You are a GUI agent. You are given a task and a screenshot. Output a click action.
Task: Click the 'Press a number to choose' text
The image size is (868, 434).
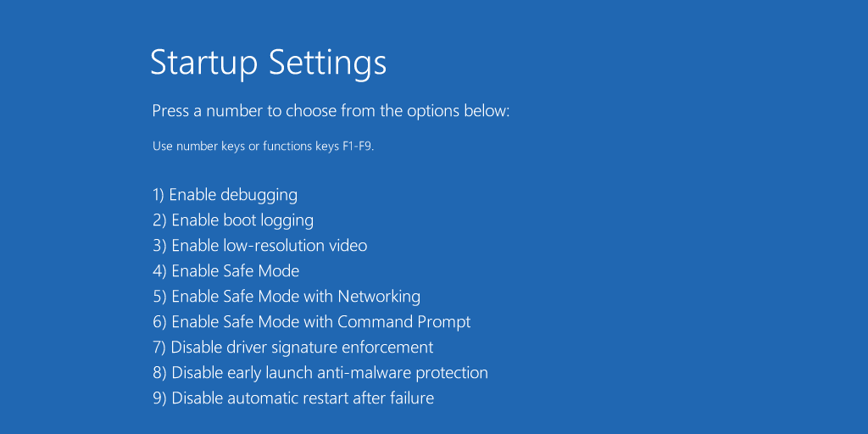point(331,111)
